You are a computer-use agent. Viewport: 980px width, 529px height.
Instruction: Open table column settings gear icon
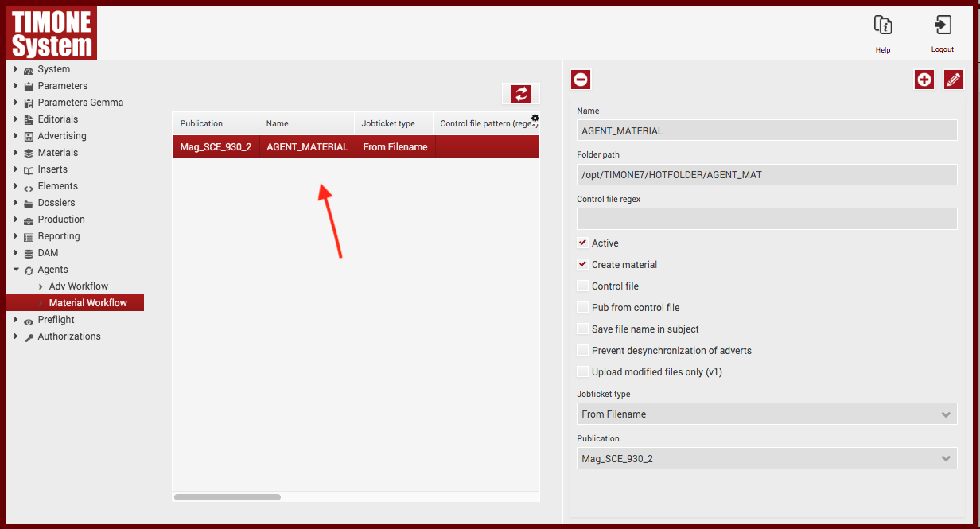click(x=535, y=118)
